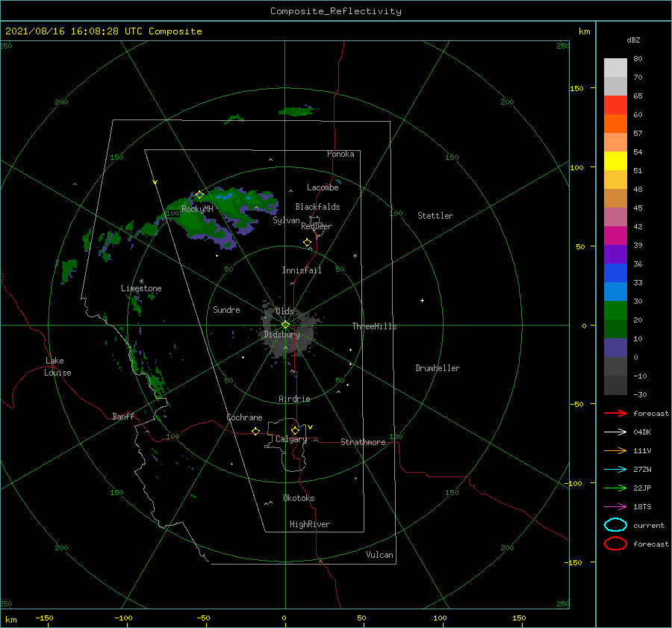The width and height of the screenshot is (672, 628).
Task: Click the Okotoks label
Action: (x=299, y=498)
